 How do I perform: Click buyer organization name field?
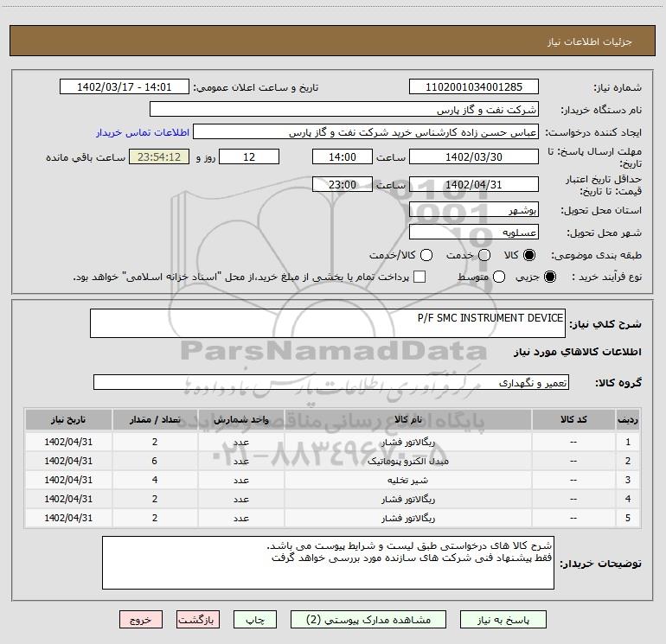(x=344, y=109)
